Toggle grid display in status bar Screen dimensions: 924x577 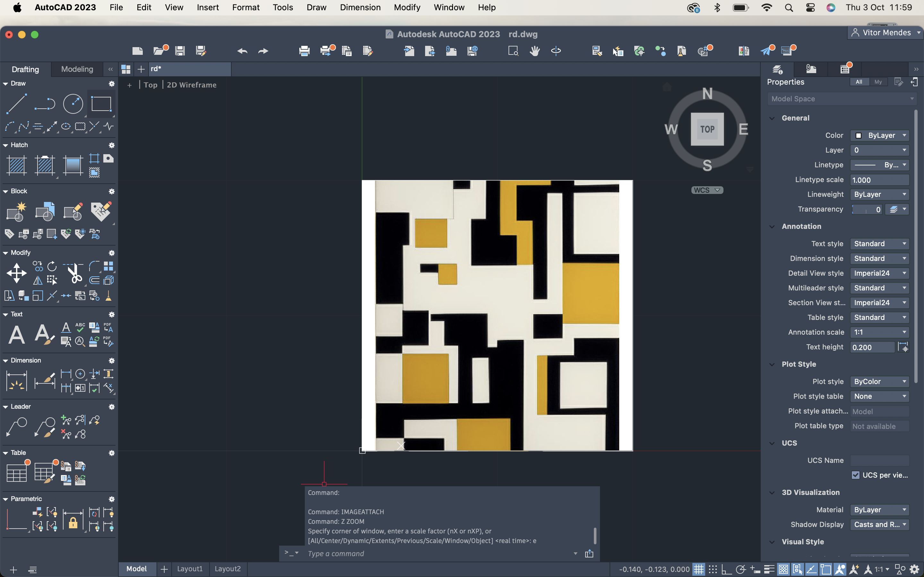point(698,569)
